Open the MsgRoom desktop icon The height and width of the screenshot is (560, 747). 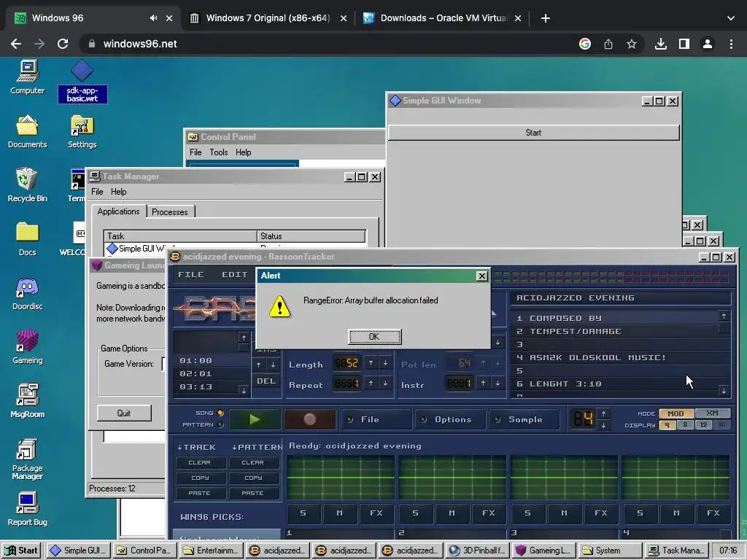pyautogui.click(x=27, y=401)
